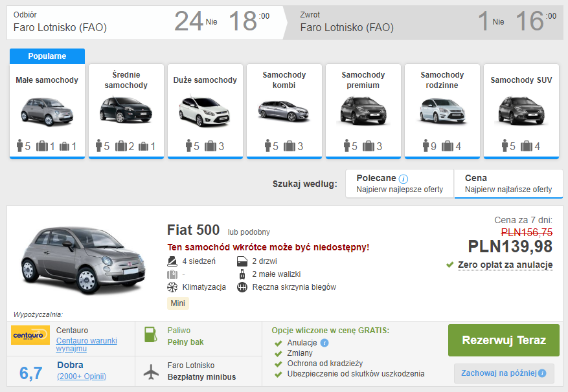Click the warning Ten samochód wkrótce może być niedostępny
Screen dimensions: 568x392
pos(268,248)
